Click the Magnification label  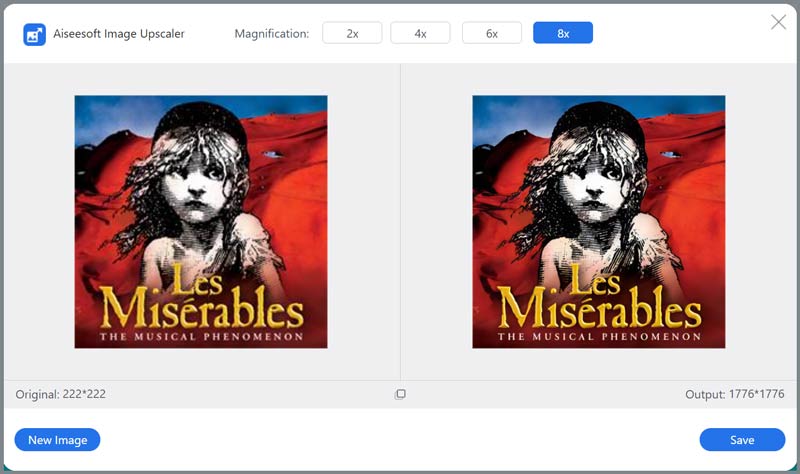(271, 34)
